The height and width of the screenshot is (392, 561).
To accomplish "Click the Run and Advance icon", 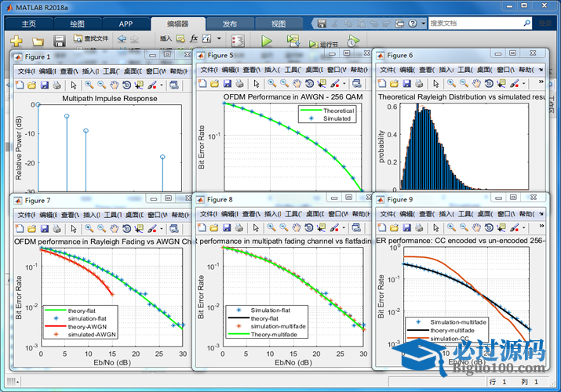I will (x=293, y=41).
